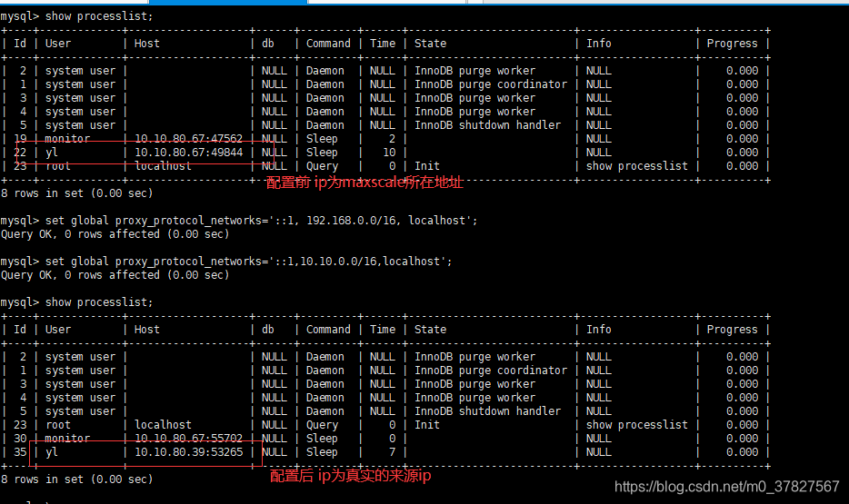Click the first 'show processlist;' command at the top
This screenshot has width=849, height=504.
click(x=99, y=16)
